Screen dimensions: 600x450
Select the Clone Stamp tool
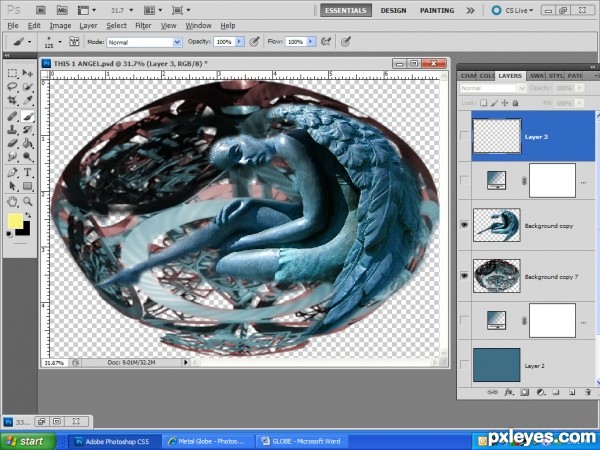pyautogui.click(x=12, y=130)
